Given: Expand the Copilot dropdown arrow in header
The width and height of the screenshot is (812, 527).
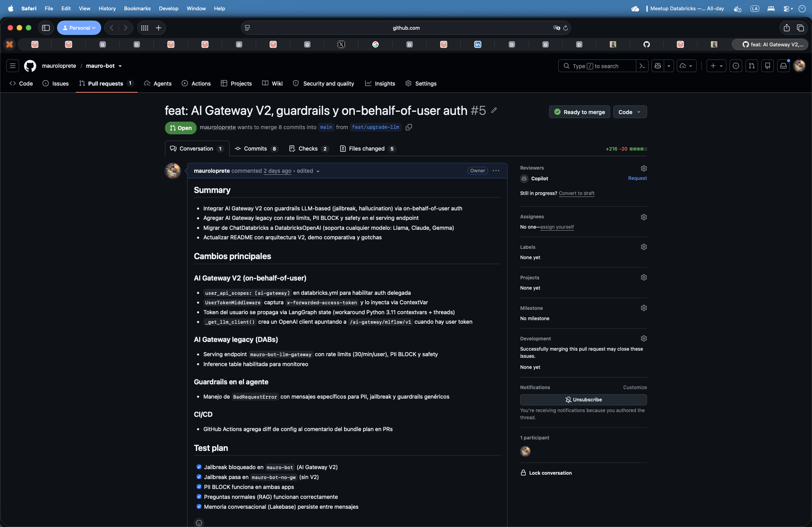Looking at the screenshot, I should click(x=669, y=66).
